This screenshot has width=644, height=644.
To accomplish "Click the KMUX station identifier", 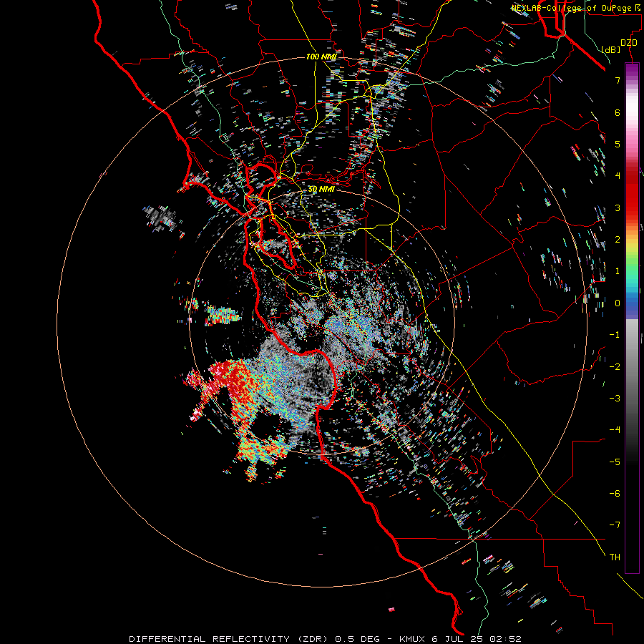I will pyautogui.click(x=413, y=639).
